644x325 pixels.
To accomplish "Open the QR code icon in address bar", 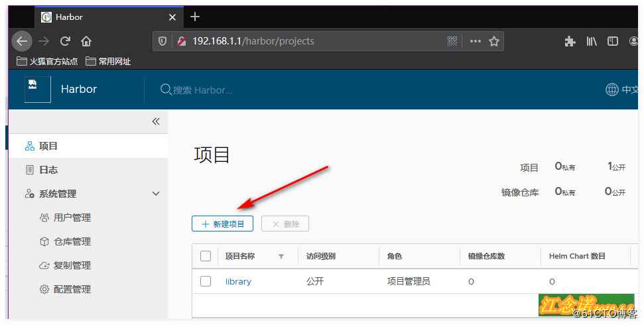I will coord(452,41).
